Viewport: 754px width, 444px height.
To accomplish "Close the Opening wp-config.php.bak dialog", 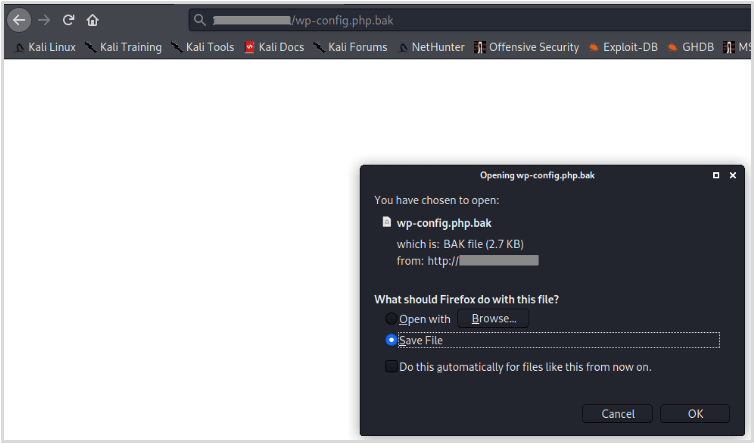I will click(733, 175).
